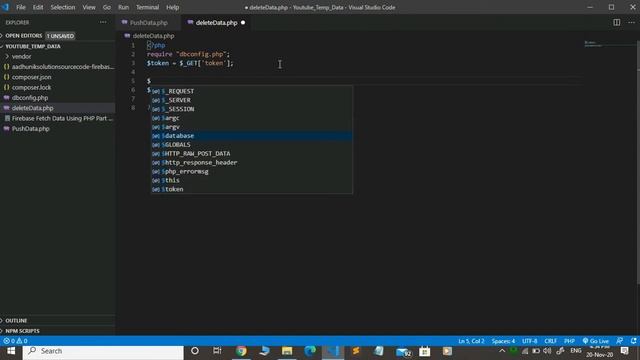Choose the $_REQUEST suggestion

click(x=252, y=91)
